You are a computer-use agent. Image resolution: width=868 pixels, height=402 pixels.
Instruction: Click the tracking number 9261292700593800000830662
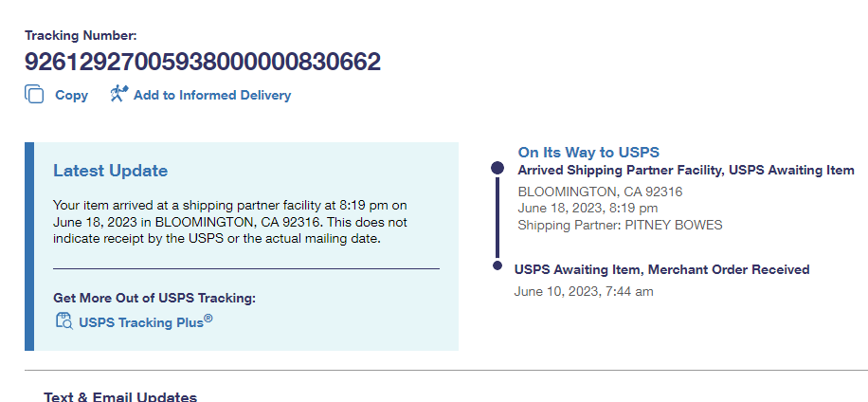coord(203,63)
